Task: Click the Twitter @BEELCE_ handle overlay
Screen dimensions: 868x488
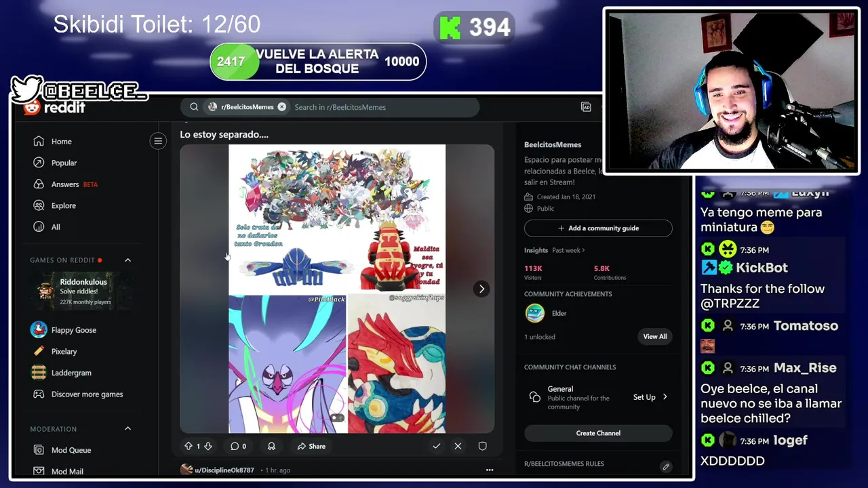Action: 79,90
